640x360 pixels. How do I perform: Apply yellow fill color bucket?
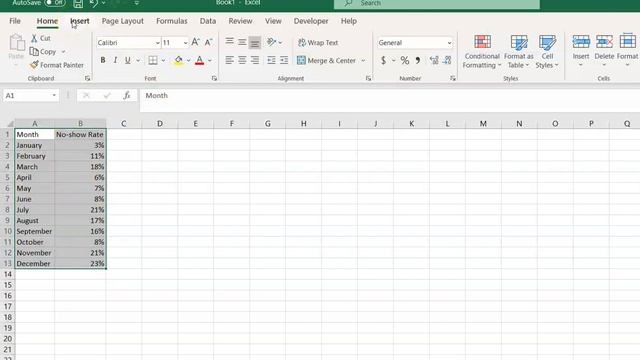(178, 60)
